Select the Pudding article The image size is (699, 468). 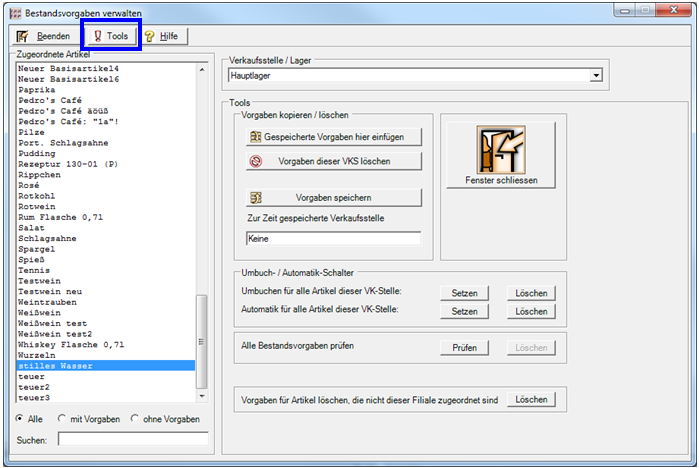(106, 154)
